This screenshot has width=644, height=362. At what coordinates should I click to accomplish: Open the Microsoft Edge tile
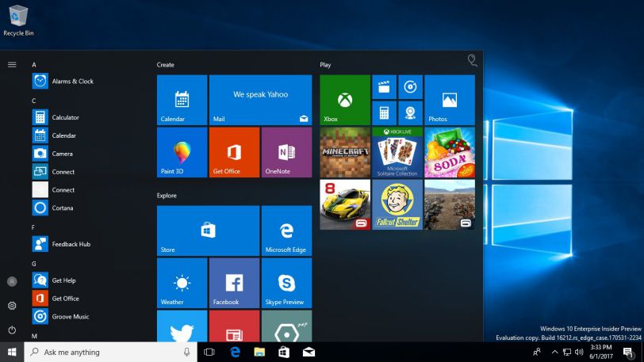point(286,231)
